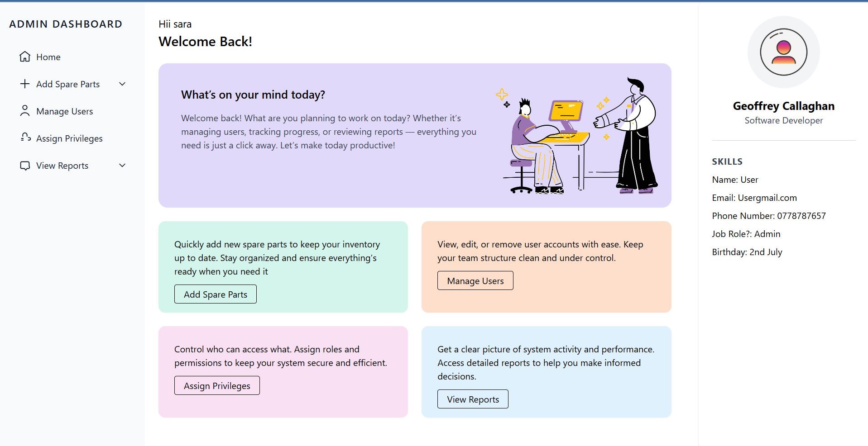Click the View Reports chat-bubble icon
The height and width of the screenshot is (446, 868).
(25, 166)
